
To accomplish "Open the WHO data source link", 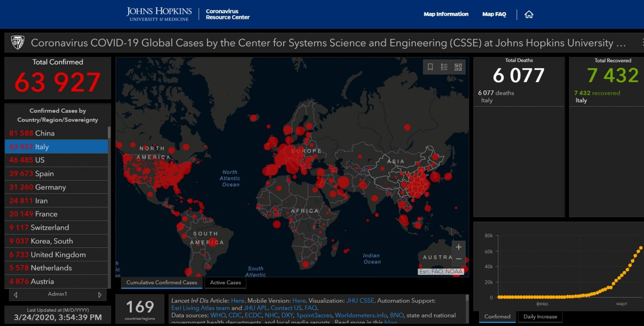I will pyautogui.click(x=217, y=315).
